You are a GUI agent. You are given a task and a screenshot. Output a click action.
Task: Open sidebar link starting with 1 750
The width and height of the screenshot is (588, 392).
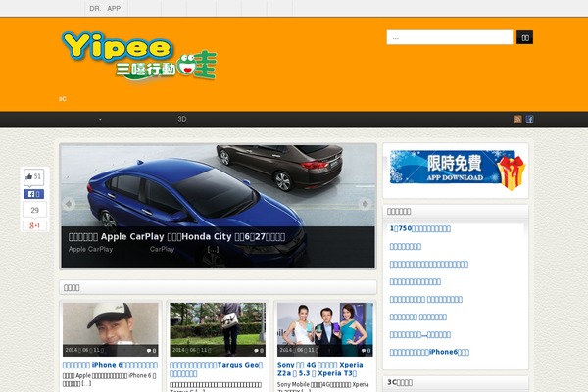click(x=420, y=228)
